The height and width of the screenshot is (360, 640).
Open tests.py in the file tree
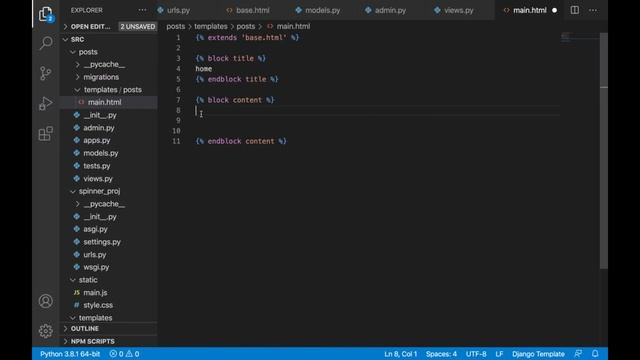(x=97, y=166)
